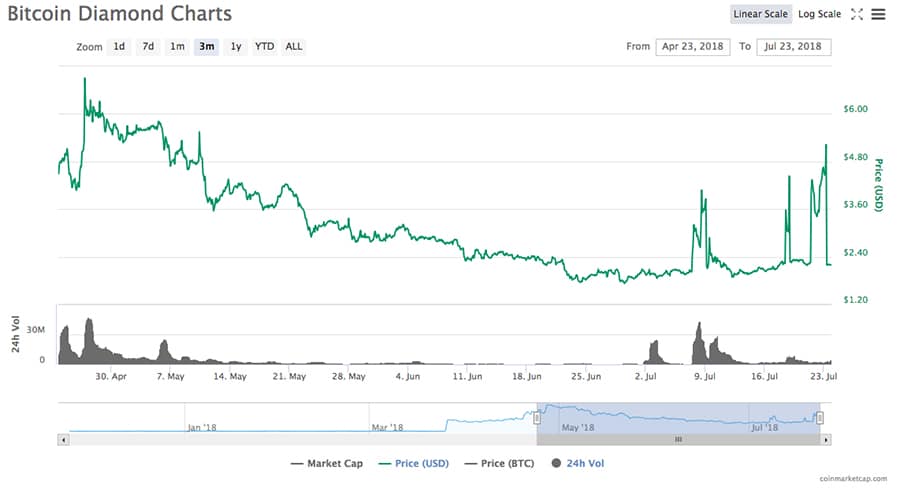Toggle the Price (USD) legend series
Screen dimensions: 900x489
pos(413,463)
